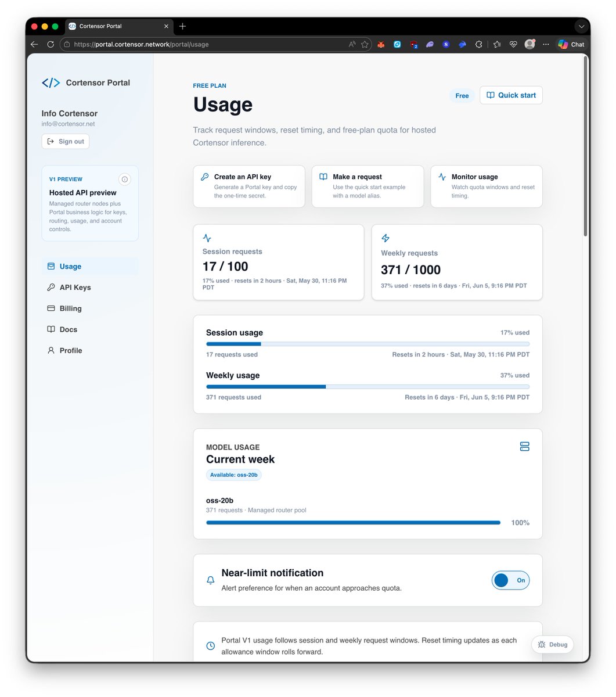Click the Available: oss-20b badge

[234, 475]
